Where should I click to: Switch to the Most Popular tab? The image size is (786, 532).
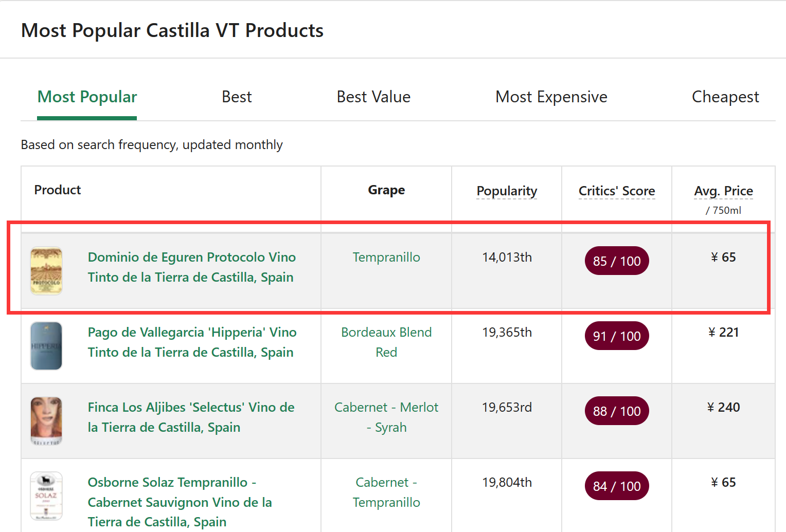[87, 97]
